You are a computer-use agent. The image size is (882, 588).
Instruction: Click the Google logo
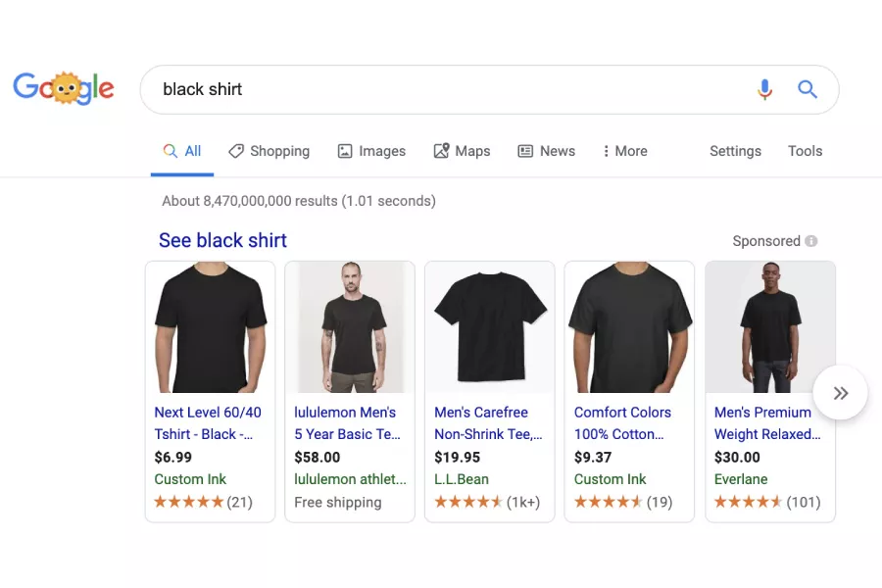[64, 88]
